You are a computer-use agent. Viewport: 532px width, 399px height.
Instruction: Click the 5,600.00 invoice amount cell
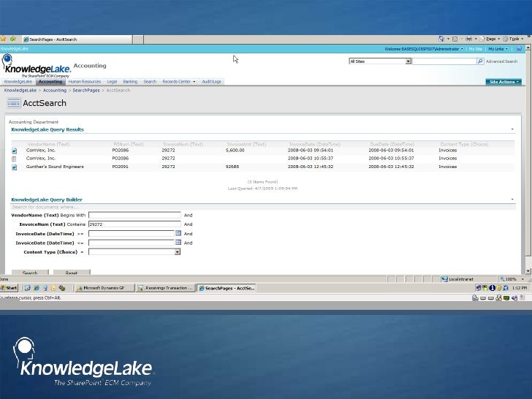tap(235, 151)
